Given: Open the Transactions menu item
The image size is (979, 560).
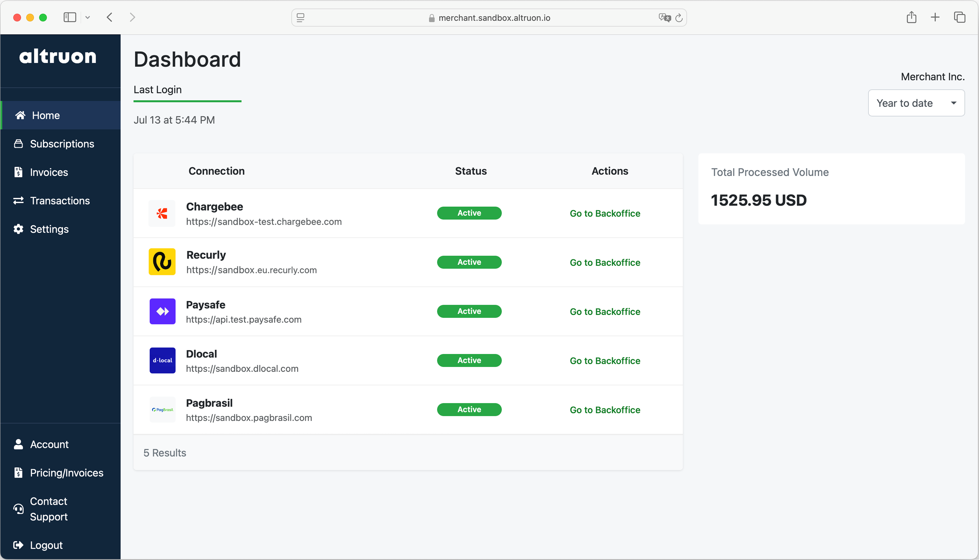Looking at the screenshot, I should click(60, 201).
